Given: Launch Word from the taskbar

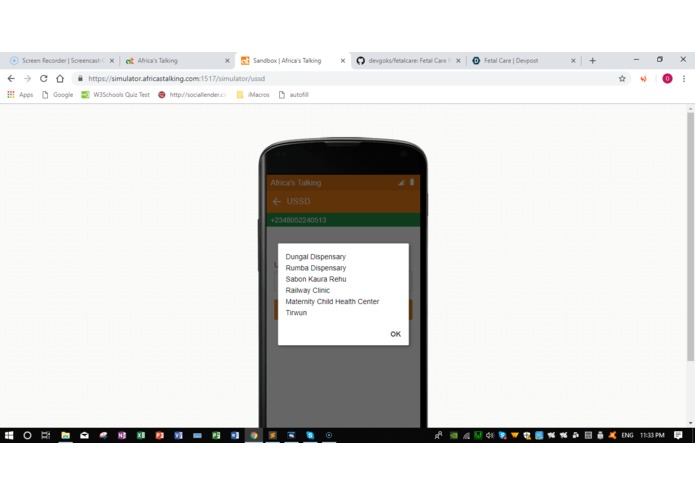Looking at the screenshot, I should point(235,436).
